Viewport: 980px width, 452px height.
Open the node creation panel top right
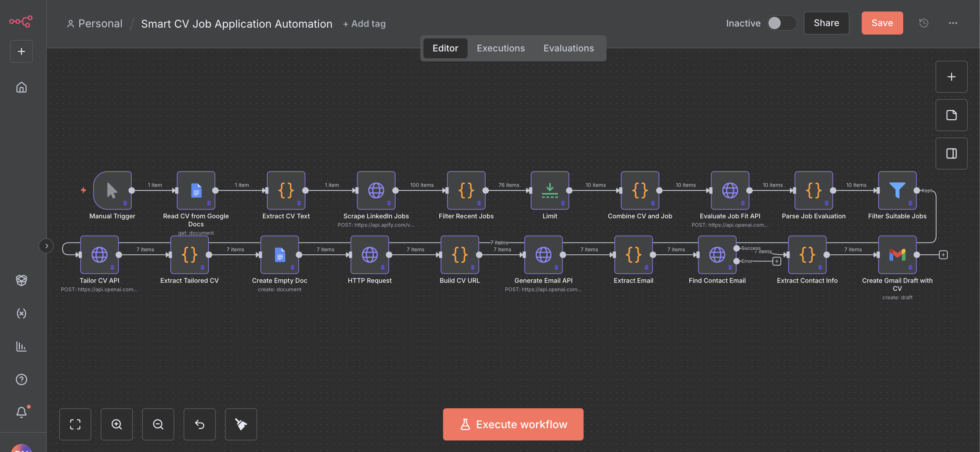(951, 76)
